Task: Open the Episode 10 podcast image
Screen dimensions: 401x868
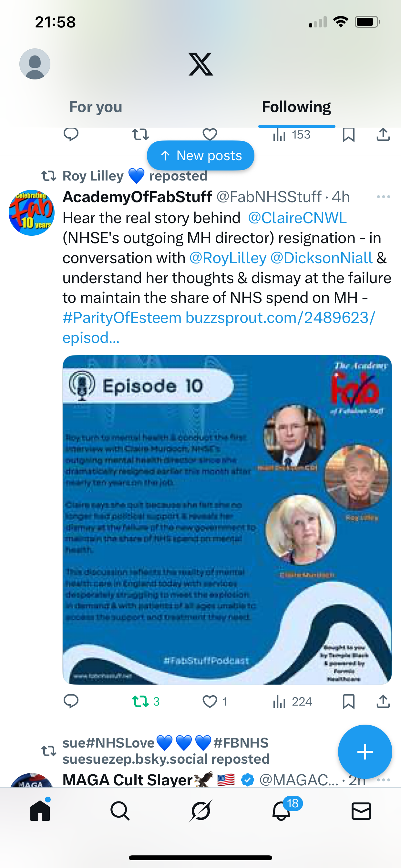Action: pos(227,520)
